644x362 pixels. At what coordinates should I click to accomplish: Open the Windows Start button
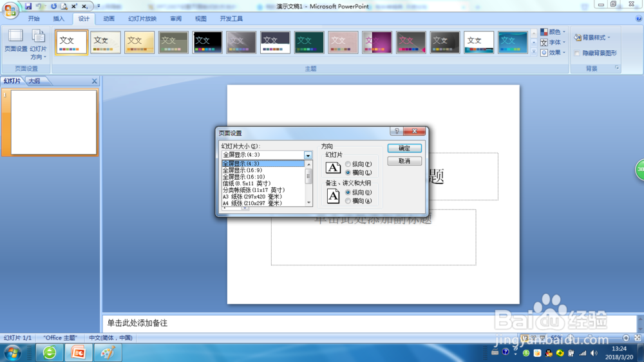point(12,353)
